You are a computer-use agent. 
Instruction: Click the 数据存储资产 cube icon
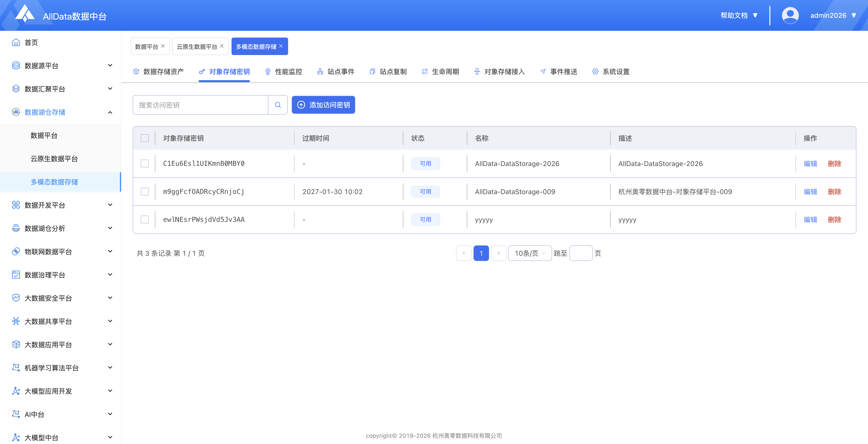136,71
